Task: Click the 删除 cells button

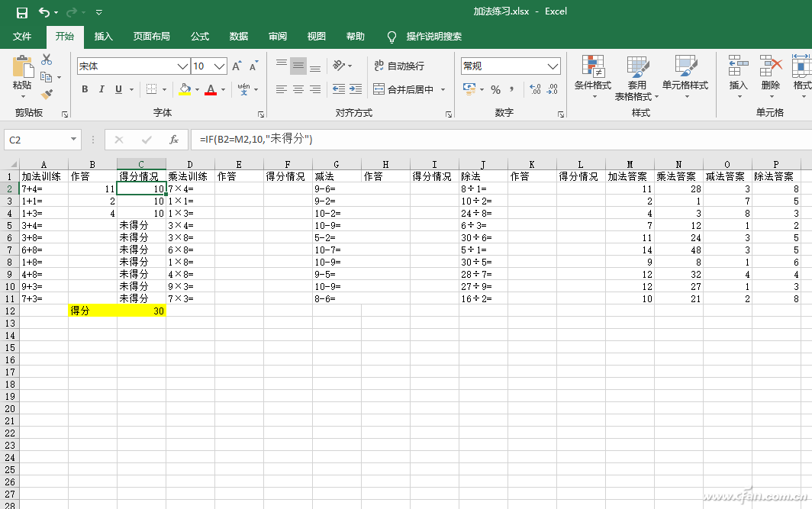Action: click(x=771, y=77)
